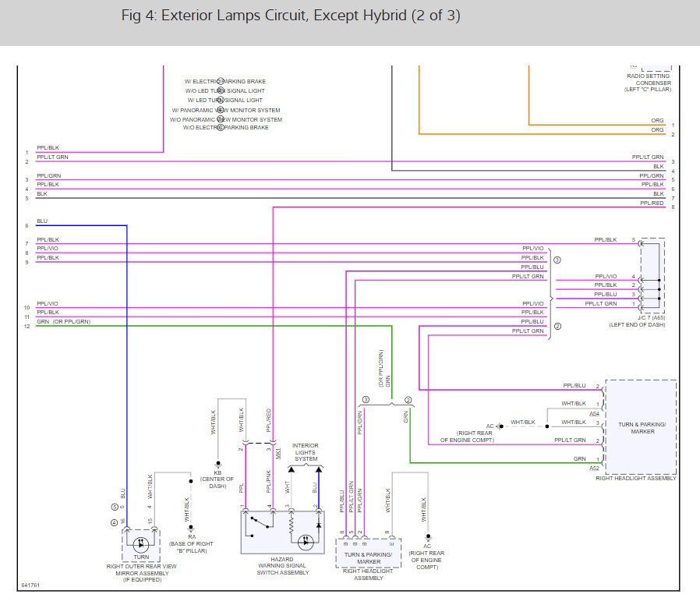Select the 'W/O ELECTRIC PARKING BRAKE' legend entry
The height and width of the screenshot is (612, 700).
[x=226, y=128]
